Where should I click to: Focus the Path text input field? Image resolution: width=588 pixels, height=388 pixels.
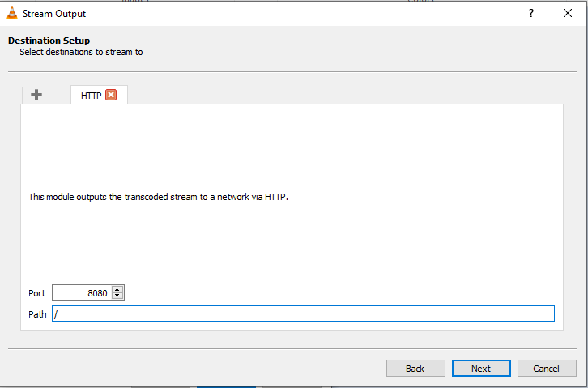coord(303,313)
